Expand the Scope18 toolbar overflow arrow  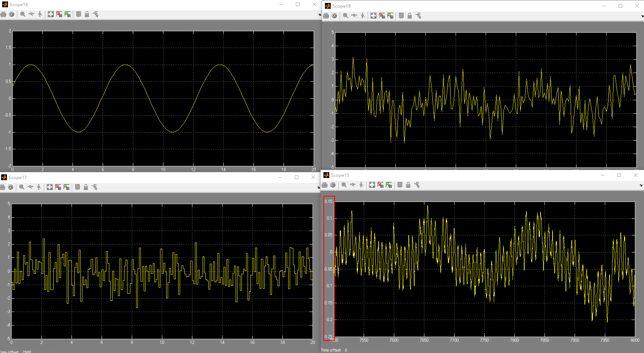(x=642, y=16)
